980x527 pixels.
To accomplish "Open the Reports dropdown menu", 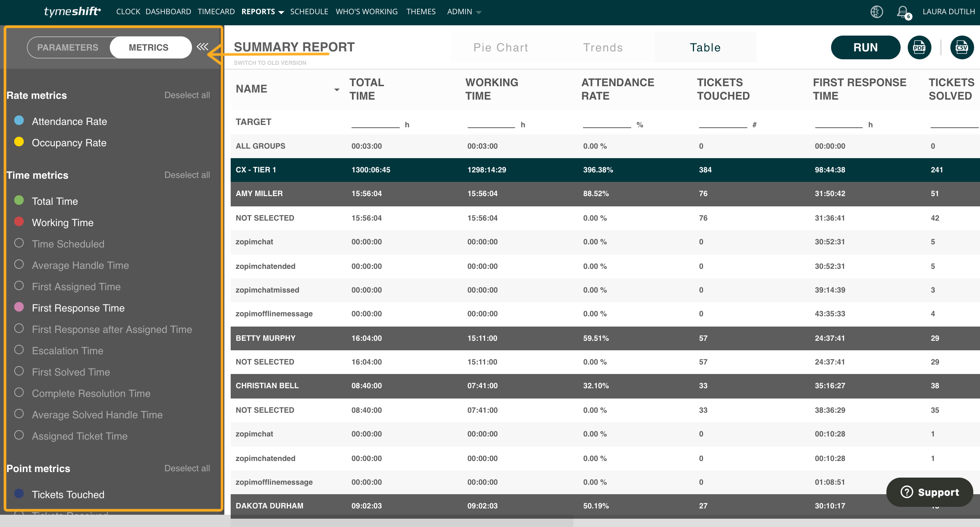I will tap(263, 12).
